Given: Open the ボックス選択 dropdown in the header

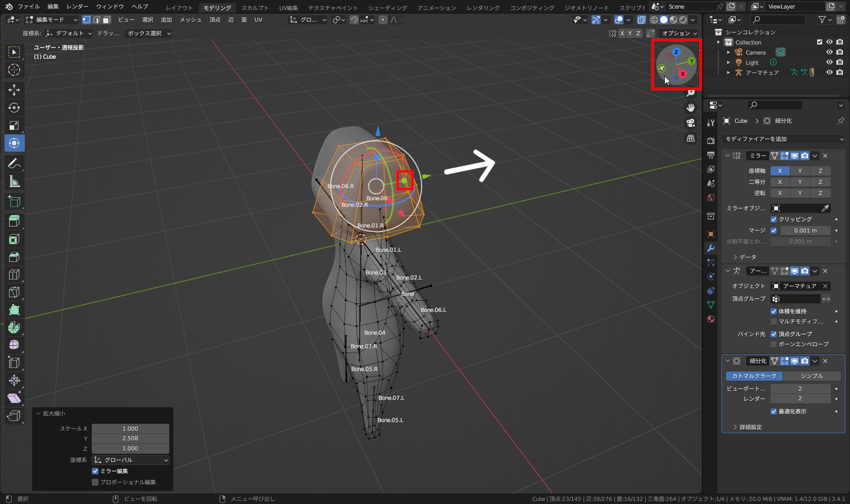Looking at the screenshot, I should click(148, 33).
